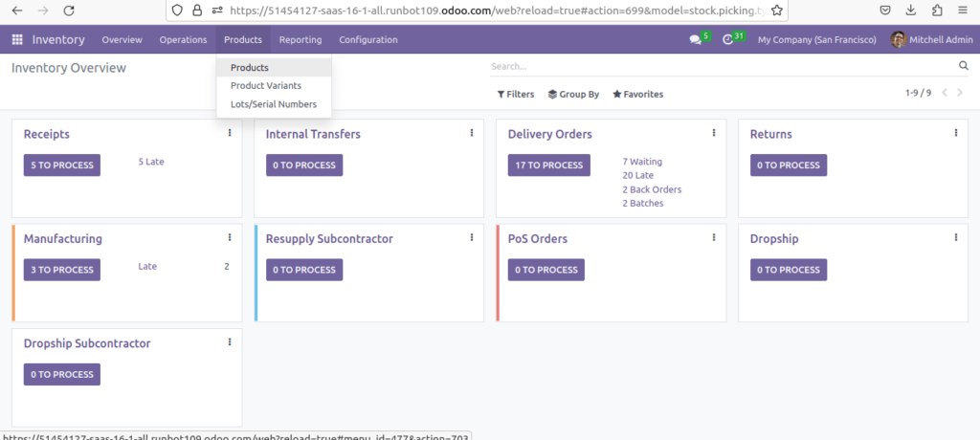Open Internal Transfers card kebab menu
This screenshot has height=440, width=980.
tap(472, 133)
